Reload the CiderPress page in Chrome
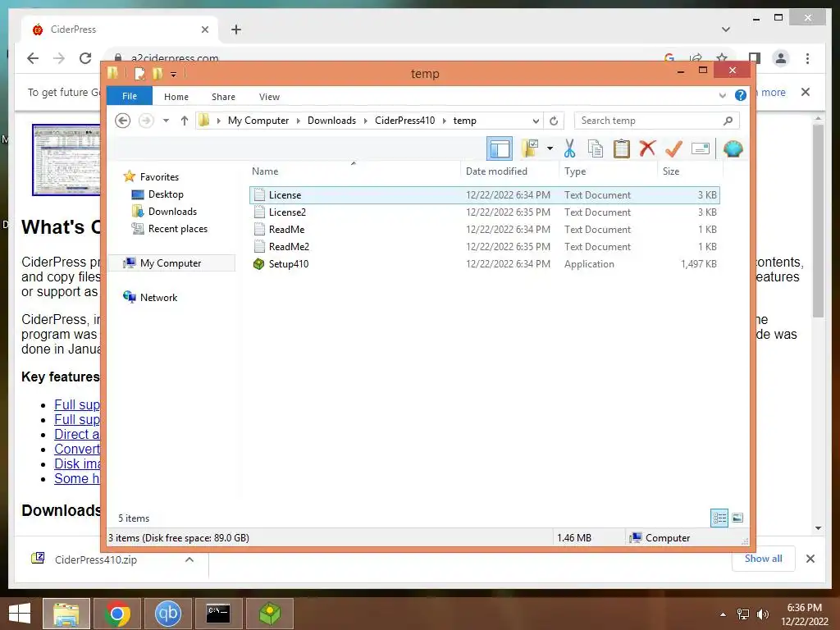 click(85, 58)
